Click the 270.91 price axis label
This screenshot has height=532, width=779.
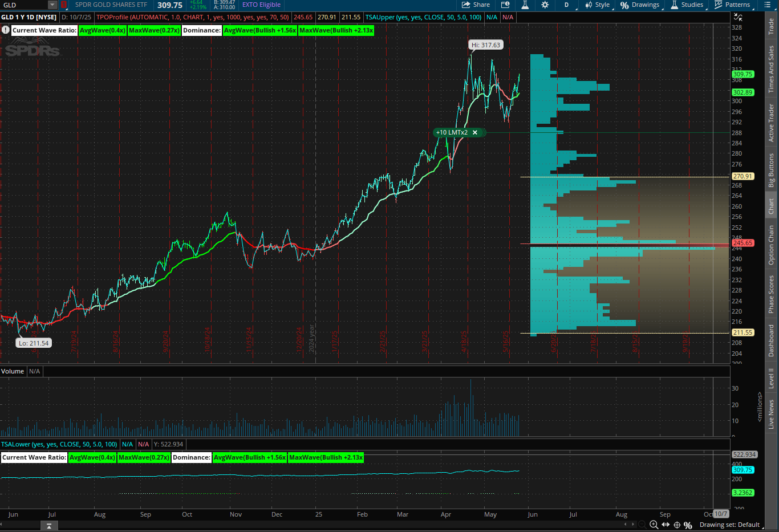pos(743,177)
